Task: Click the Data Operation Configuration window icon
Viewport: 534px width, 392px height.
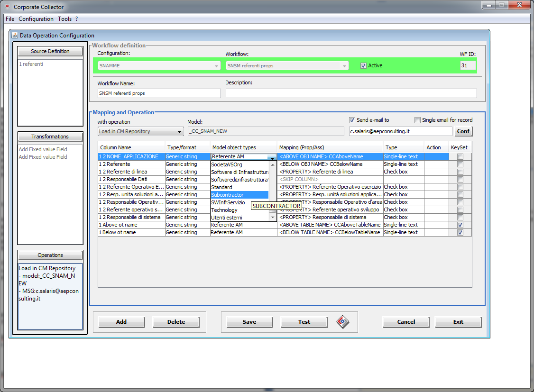Action: (14, 36)
